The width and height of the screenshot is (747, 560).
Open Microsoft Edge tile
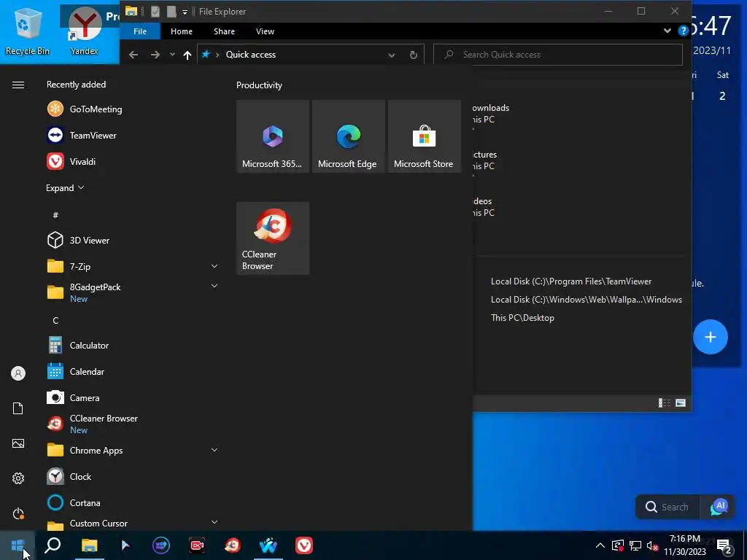pyautogui.click(x=348, y=136)
